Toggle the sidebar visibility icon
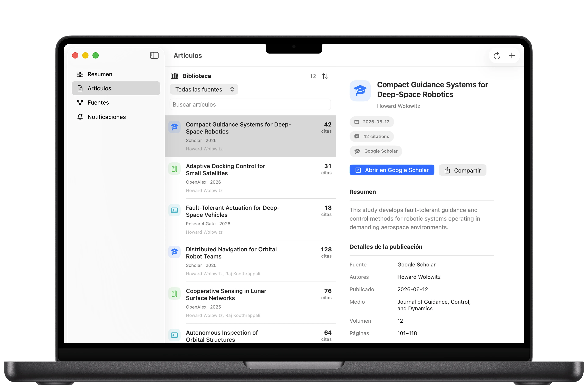Screen dimensions: 588x387 point(154,55)
